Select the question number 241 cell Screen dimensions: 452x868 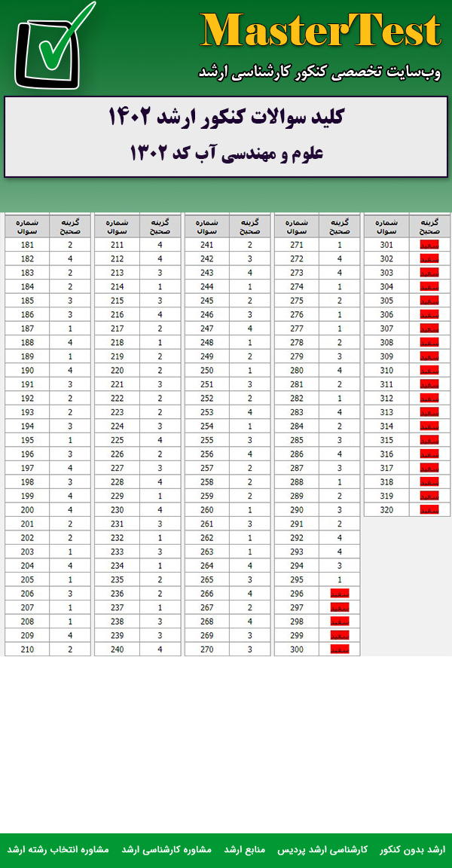pyautogui.click(x=206, y=245)
